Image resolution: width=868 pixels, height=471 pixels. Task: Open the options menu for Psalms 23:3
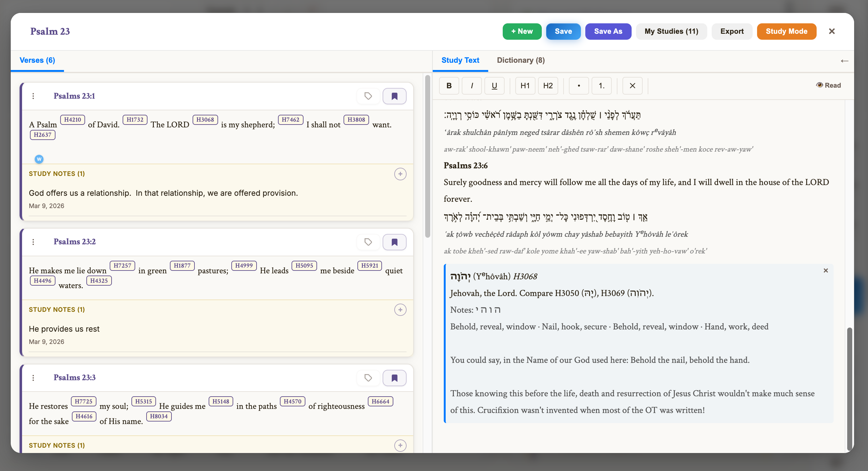coord(33,378)
